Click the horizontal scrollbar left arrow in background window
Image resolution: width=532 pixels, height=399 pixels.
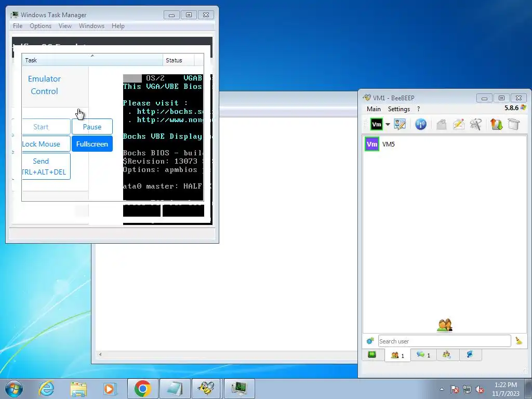coord(100,354)
